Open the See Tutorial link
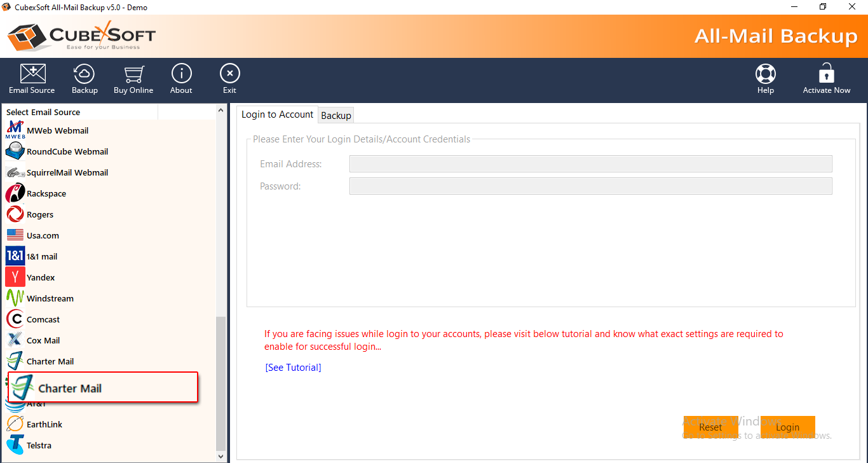This screenshot has height=463, width=868. tap(293, 368)
